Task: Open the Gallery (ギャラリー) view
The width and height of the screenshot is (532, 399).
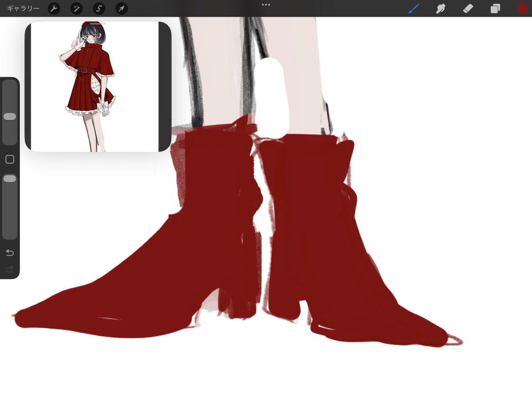Action: [23, 8]
